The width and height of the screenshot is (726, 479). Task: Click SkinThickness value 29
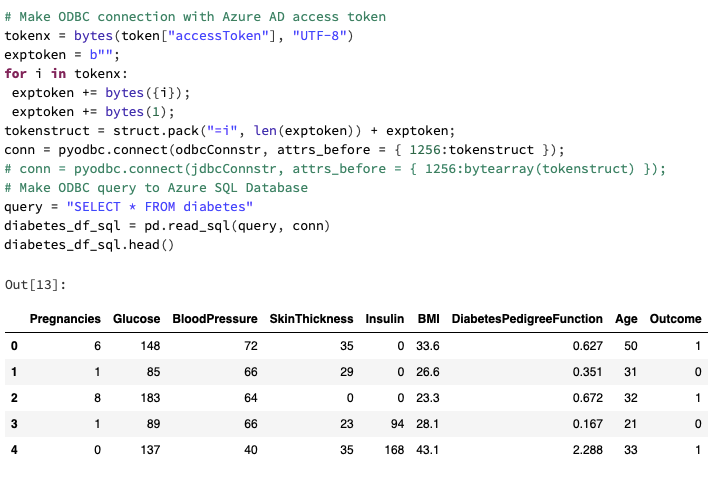point(346,372)
